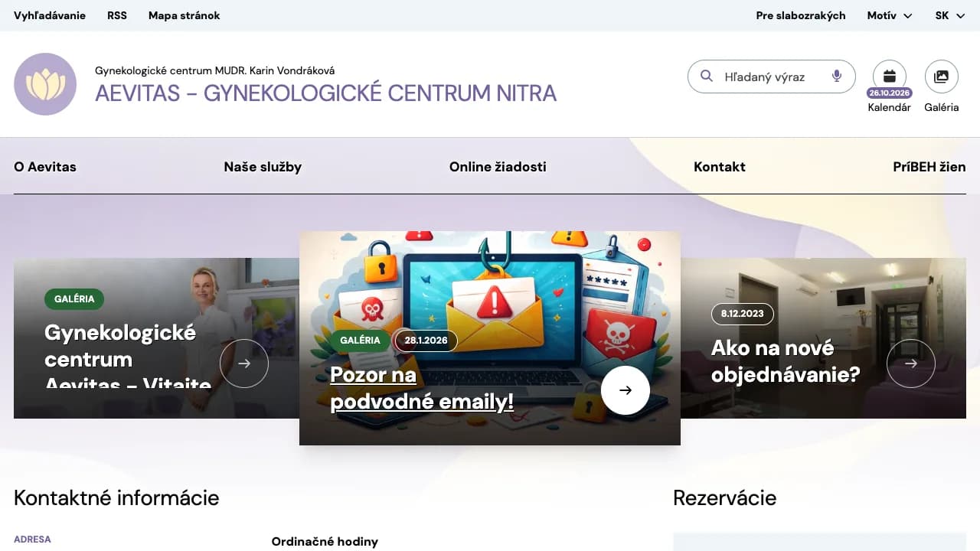Viewport: 980px width, 551px height.
Task: Open the Kalendár calendar icon
Action: (890, 77)
